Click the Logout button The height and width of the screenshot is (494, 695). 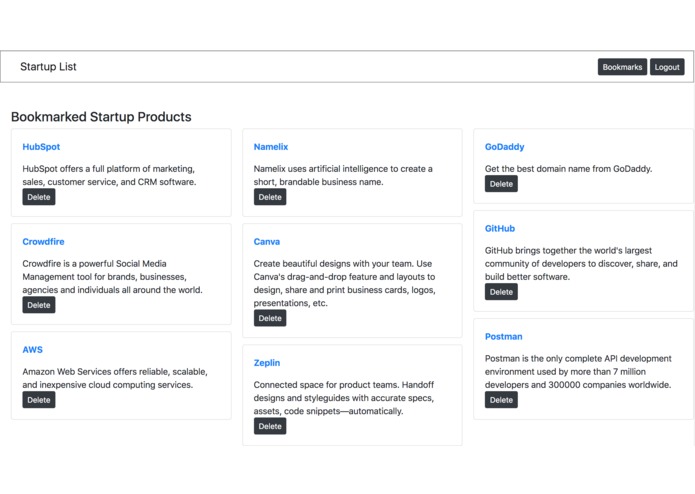[x=667, y=67]
